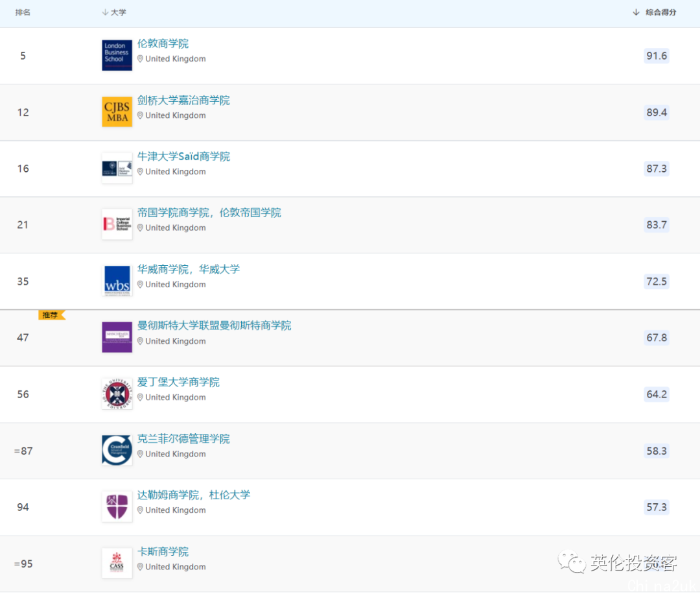Click rank number 5
Viewport: 700px width, 594px height.
(23, 56)
